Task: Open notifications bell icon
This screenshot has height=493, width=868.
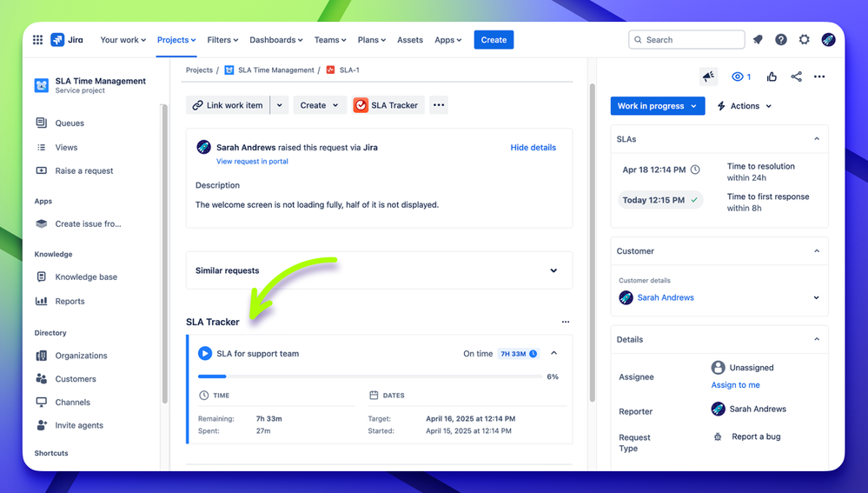Action: click(758, 39)
